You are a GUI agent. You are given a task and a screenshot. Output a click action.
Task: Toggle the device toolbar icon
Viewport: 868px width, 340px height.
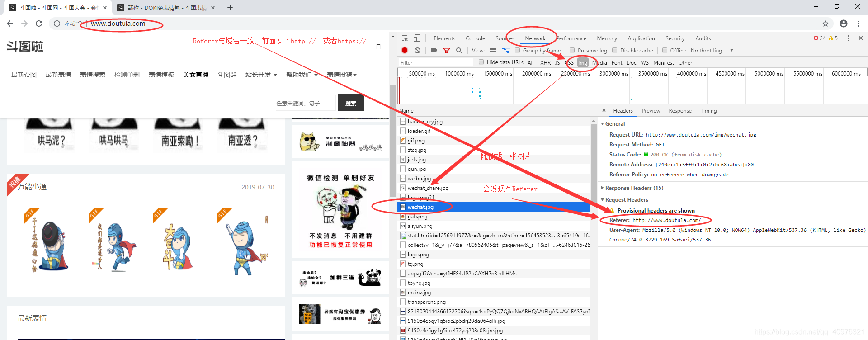click(417, 38)
